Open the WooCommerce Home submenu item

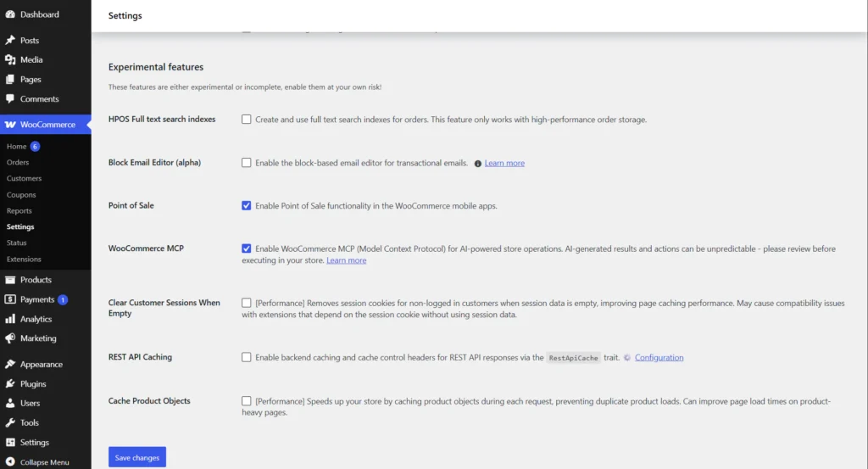tap(17, 146)
